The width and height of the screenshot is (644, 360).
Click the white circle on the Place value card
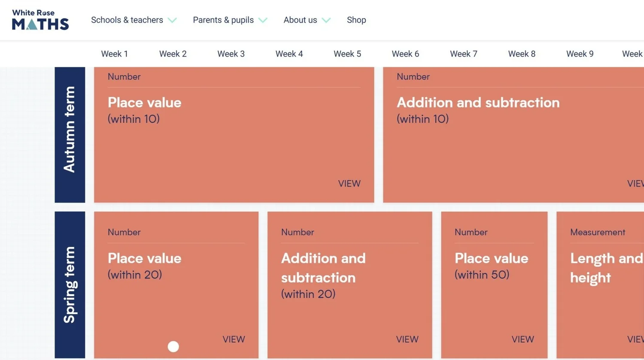[x=173, y=346]
